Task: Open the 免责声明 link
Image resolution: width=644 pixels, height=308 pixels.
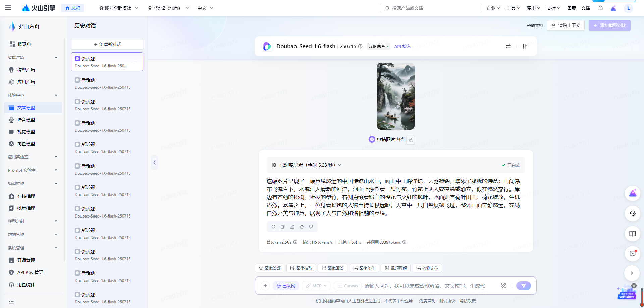Action: pos(427,301)
